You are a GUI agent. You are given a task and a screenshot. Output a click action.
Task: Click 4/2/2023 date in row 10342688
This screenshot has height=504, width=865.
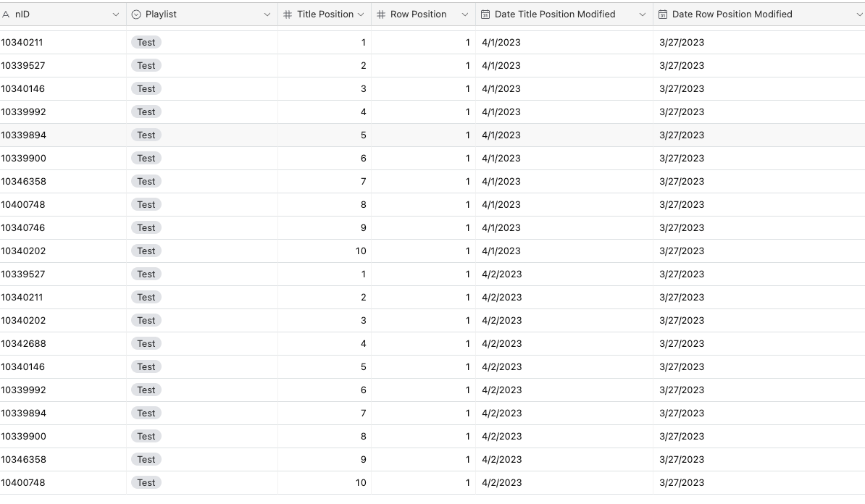pyautogui.click(x=501, y=343)
